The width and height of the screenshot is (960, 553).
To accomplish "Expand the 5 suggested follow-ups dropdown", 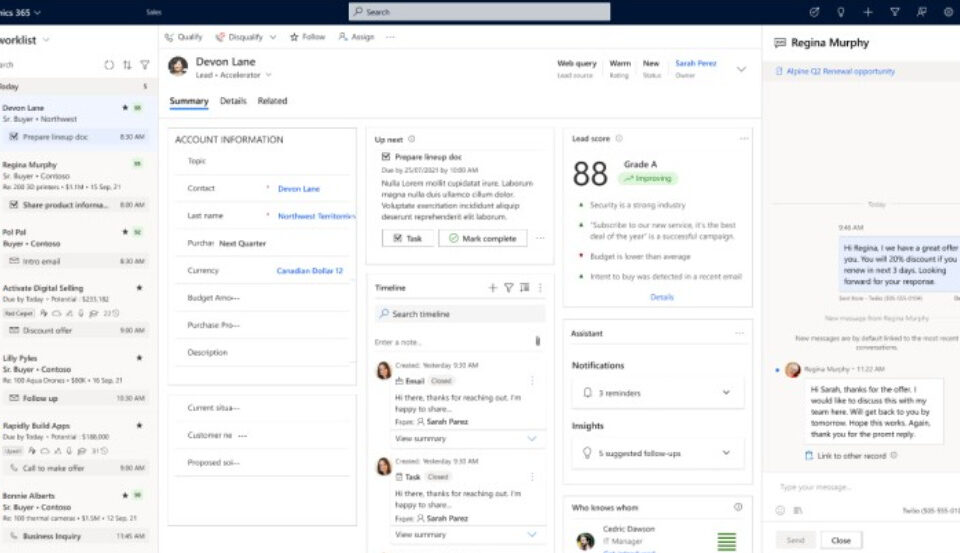I will click(x=726, y=453).
